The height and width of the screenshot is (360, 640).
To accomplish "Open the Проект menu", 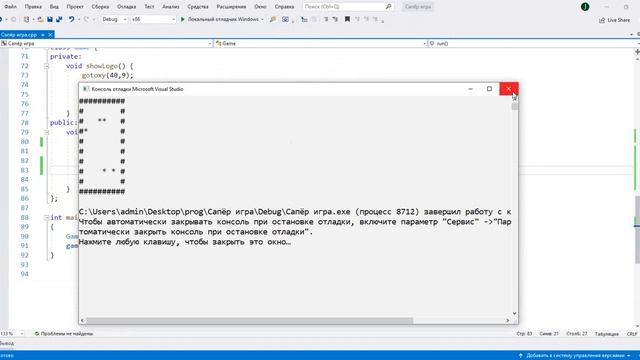I will [x=75, y=7].
